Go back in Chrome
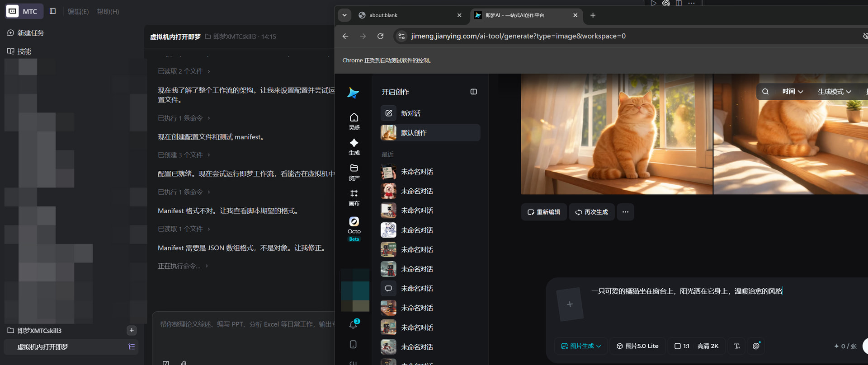Viewport: 868px width, 365px height. point(345,36)
